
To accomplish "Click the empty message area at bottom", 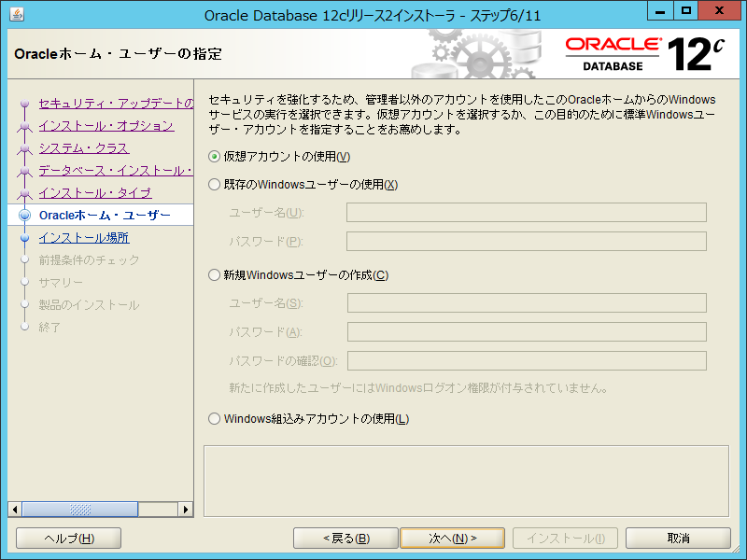I will click(466, 481).
